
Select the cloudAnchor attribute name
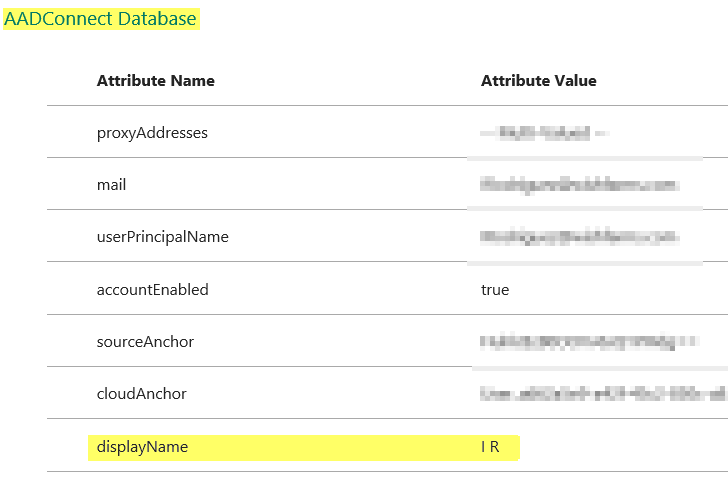(x=142, y=394)
